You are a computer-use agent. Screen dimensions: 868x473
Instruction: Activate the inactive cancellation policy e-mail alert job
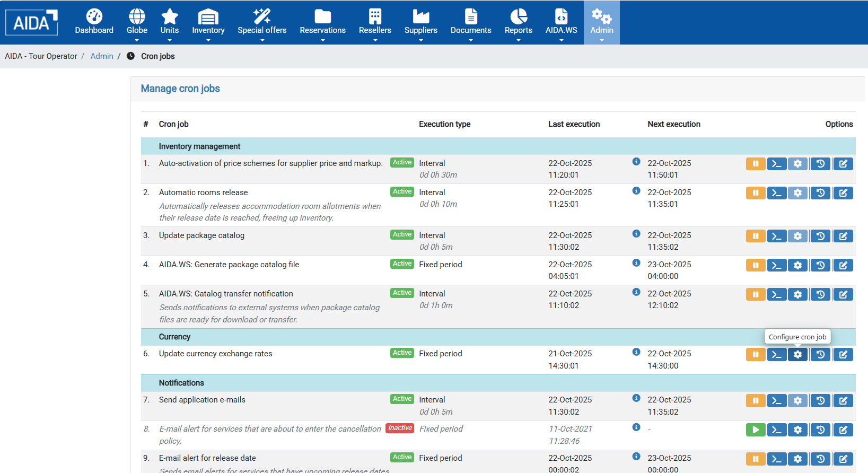[x=756, y=430]
